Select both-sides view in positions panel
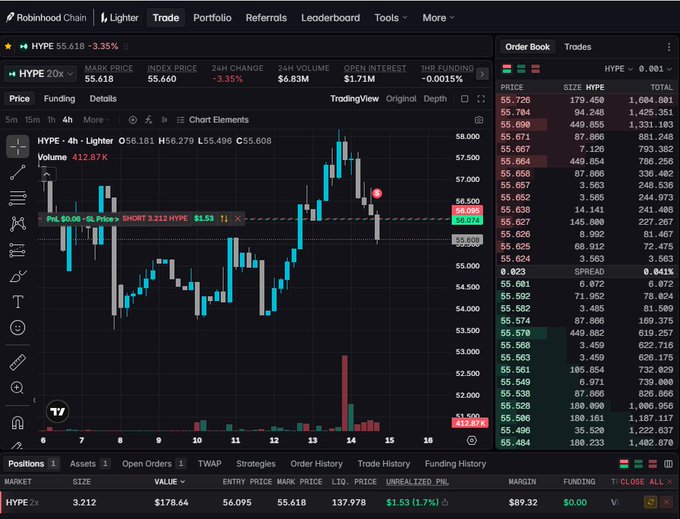Image resolution: width=680 pixels, height=519 pixels. coord(624,464)
